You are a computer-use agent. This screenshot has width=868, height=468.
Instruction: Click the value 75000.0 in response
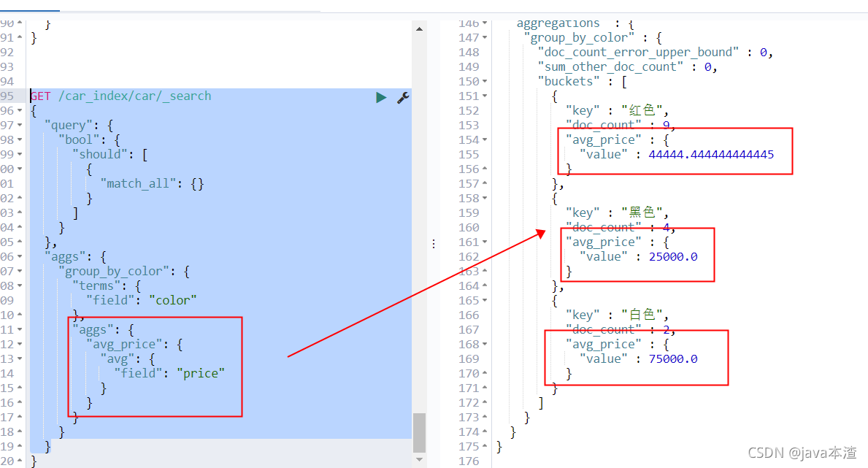pos(673,359)
